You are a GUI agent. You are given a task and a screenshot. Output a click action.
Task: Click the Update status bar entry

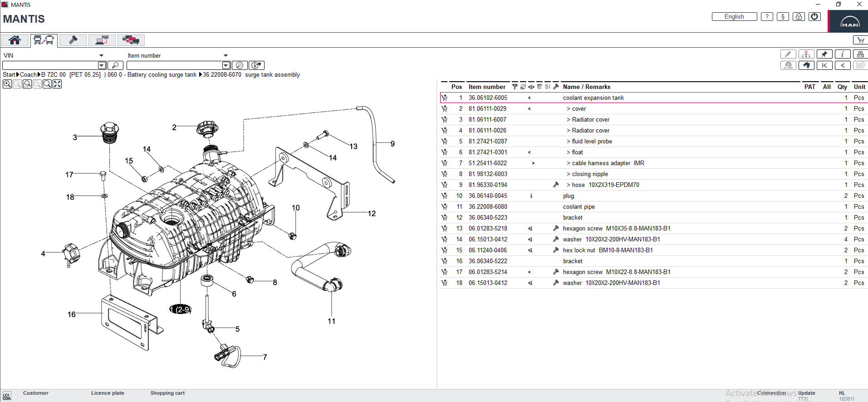click(x=806, y=393)
